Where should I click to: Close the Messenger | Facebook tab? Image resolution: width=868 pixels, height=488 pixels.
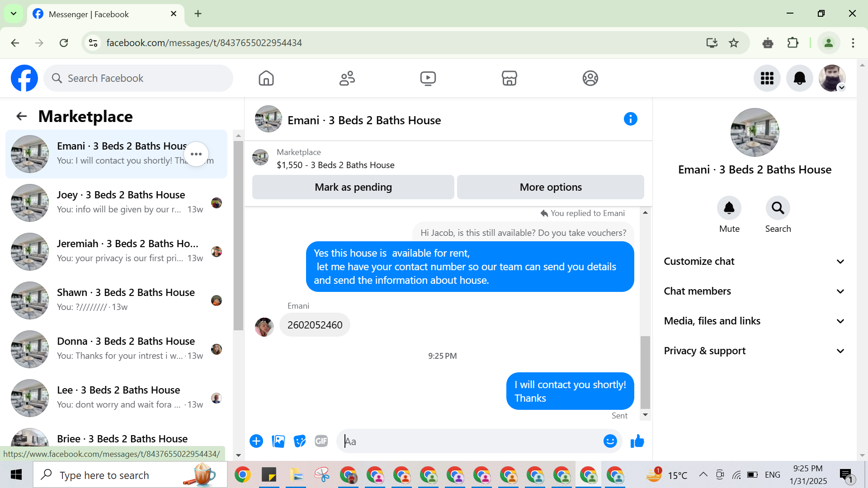pos(174,14)
